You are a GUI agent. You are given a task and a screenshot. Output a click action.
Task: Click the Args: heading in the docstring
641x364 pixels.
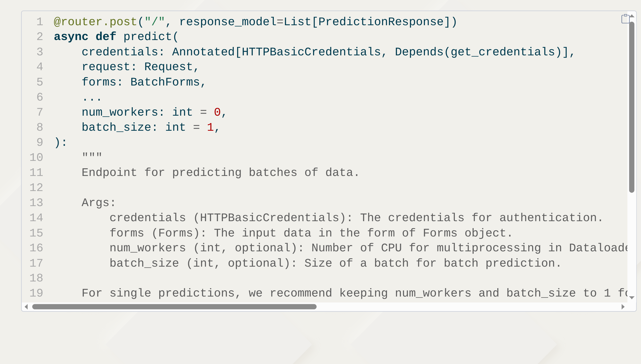[98, 202]
